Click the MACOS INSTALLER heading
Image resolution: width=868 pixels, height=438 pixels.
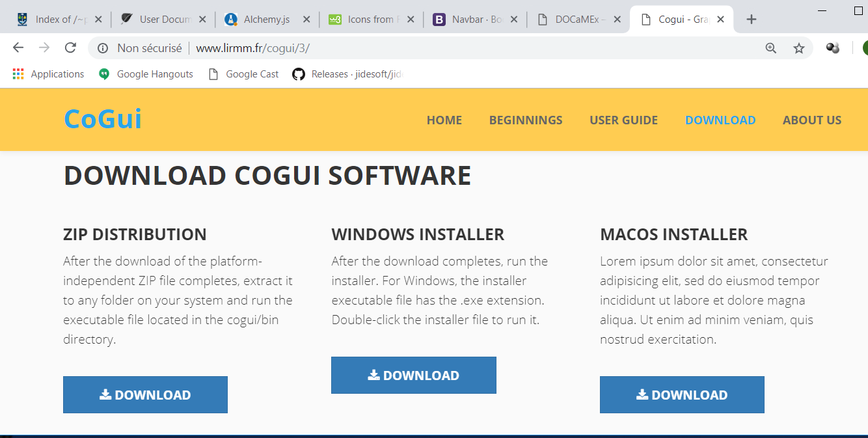point(674,234)
